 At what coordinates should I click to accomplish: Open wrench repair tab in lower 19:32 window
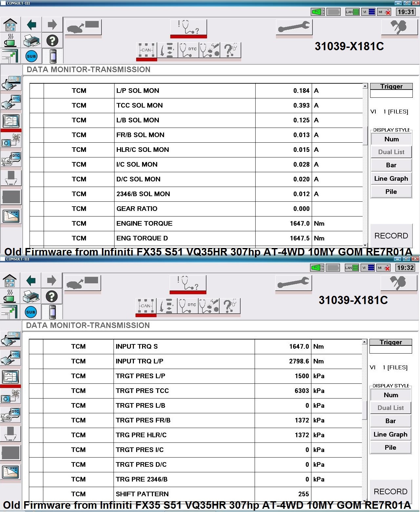(294, 283)
